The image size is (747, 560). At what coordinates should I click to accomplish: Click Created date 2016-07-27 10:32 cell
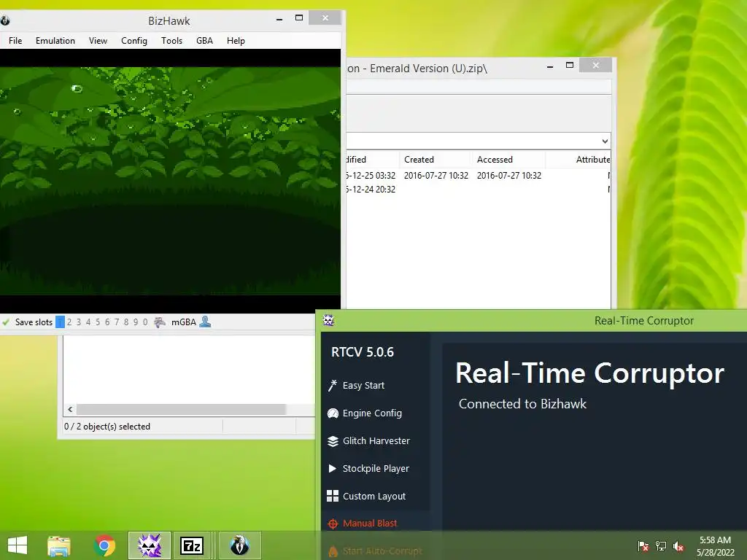(436, 175)
